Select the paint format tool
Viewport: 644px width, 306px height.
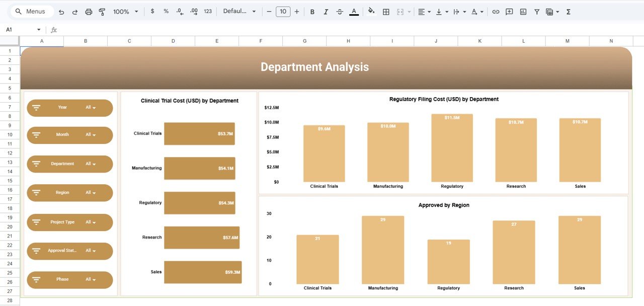(x=102, y=11)
